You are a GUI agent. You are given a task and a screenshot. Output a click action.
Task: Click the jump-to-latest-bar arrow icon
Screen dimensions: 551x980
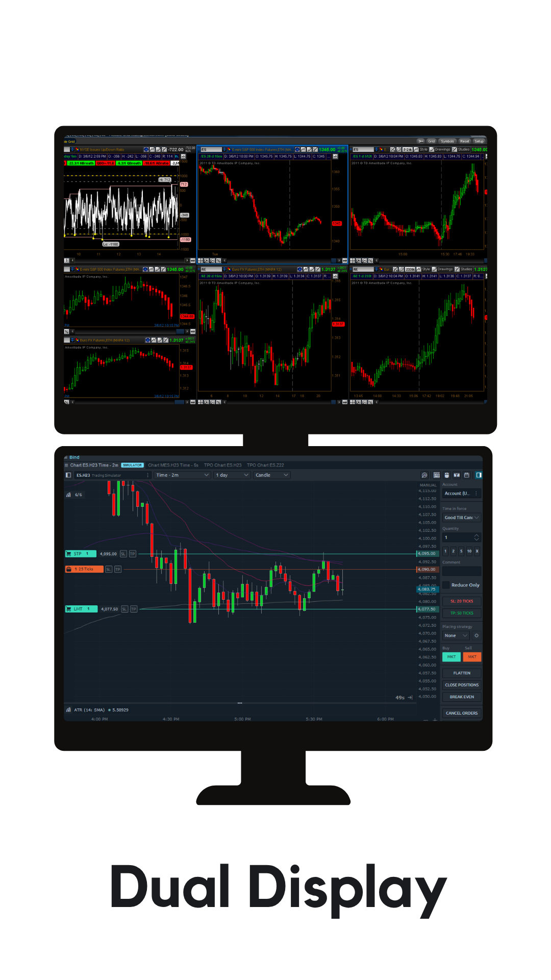[410, 697]
